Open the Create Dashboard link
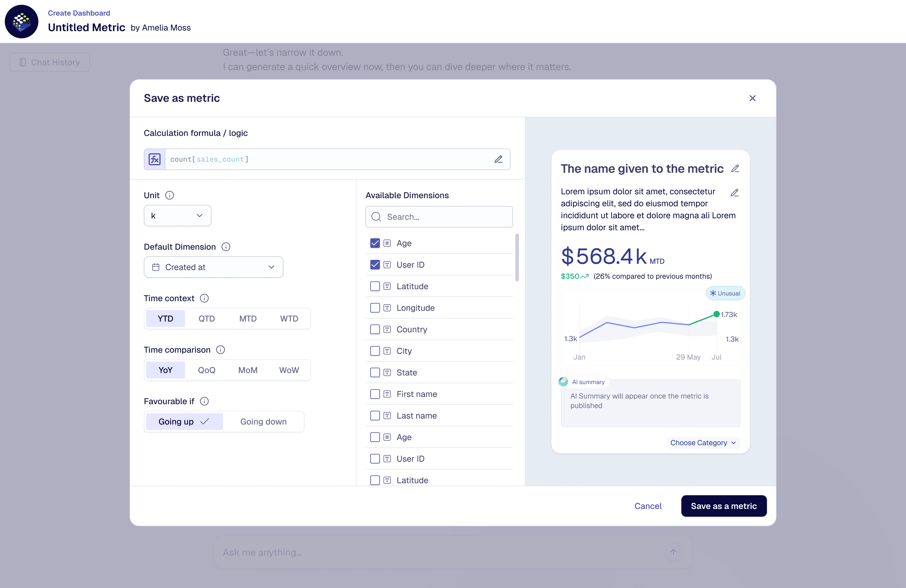The image size is (906, 588). click(79, 13)
